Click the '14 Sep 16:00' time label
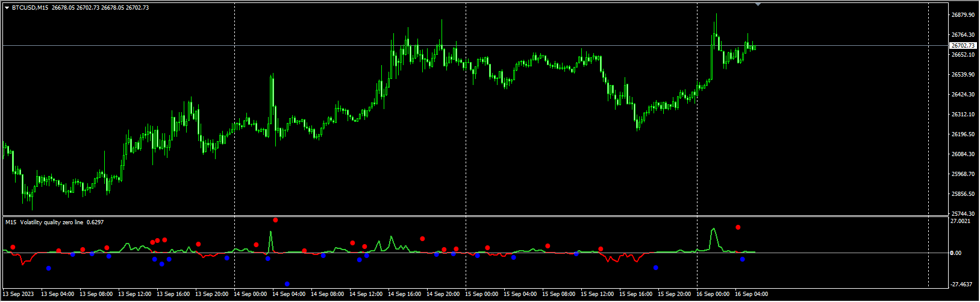980x302 pixels. [x=404, y=294]
